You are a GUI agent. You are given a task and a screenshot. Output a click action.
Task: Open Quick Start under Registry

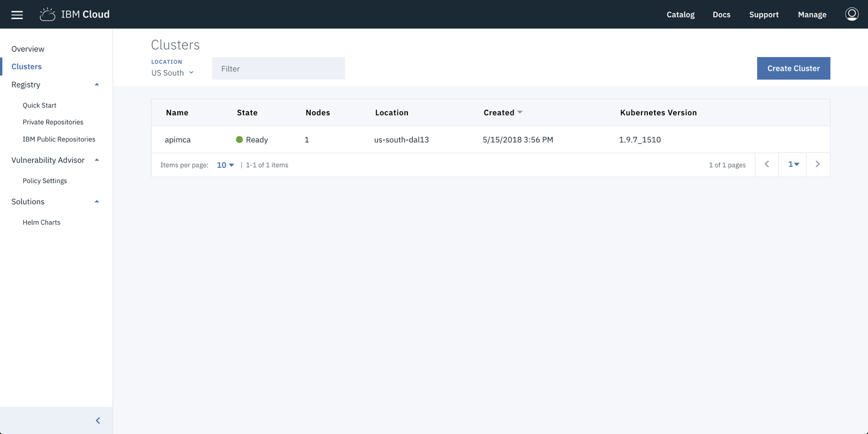click(40, 105)
